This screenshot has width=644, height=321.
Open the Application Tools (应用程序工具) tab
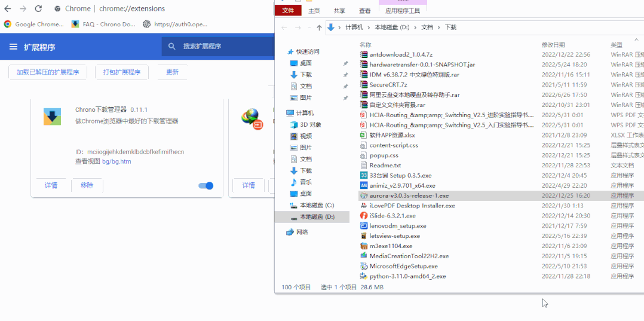click(x=403, y=11)
